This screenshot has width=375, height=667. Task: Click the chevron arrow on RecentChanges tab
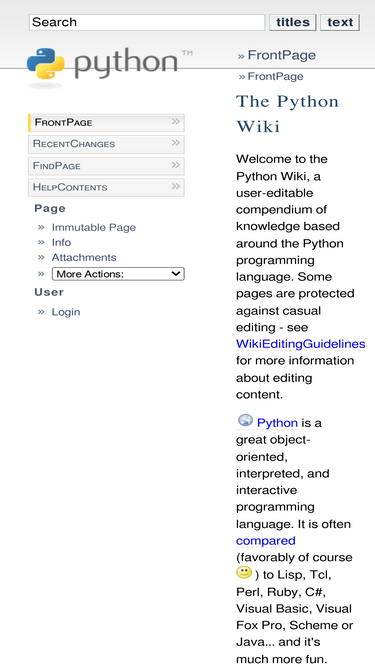pyautogui.click(x=176, y=143)
